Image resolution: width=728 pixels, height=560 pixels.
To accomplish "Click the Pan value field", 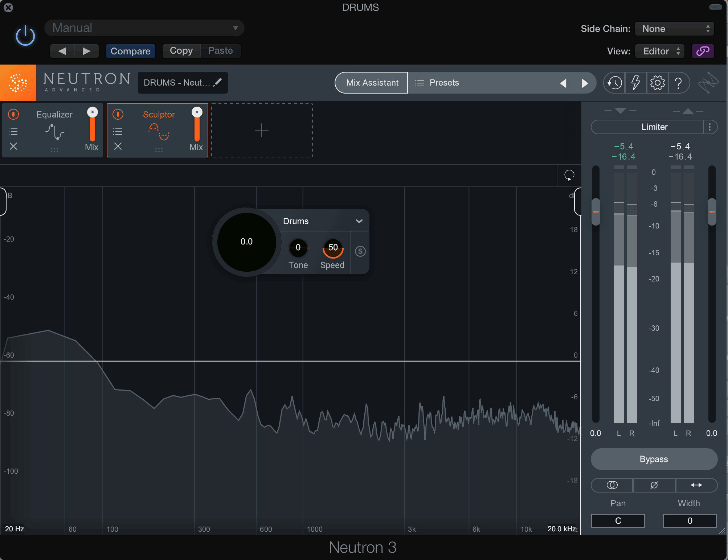I will click(618, 521).
